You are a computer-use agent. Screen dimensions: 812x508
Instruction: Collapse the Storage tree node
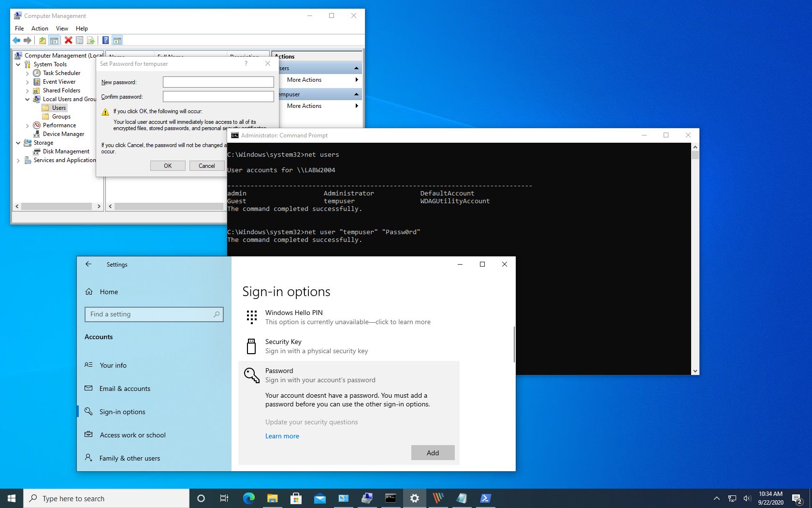click(18, 143)
